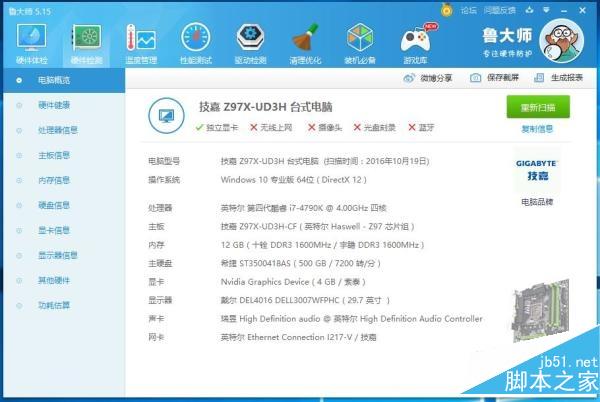
Task: Click the i7-4790K processor value
Action: tap(303, 208)
